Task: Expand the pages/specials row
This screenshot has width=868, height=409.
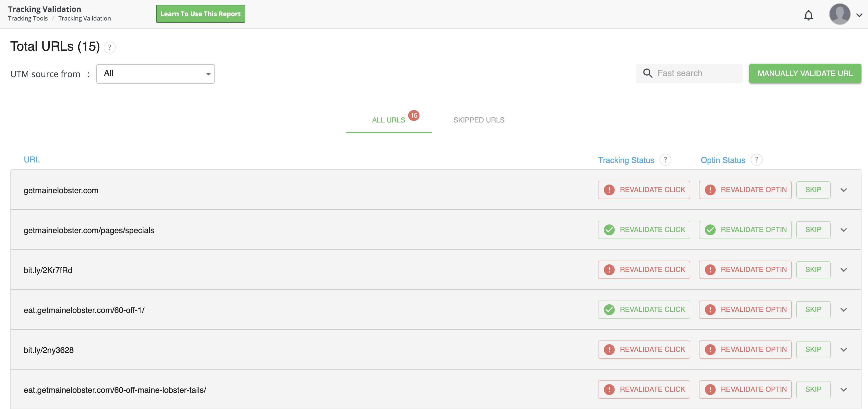Action: (x=843, y=230)
